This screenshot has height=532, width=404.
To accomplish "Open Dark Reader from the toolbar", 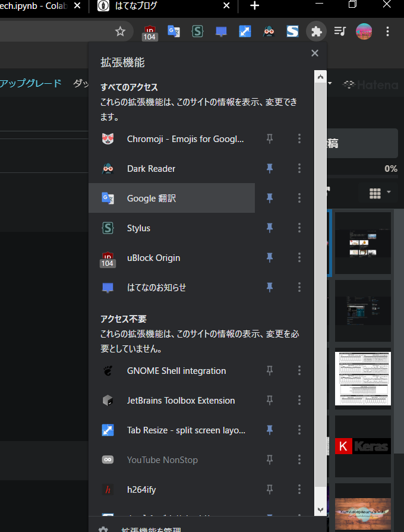I will [269, 32].
